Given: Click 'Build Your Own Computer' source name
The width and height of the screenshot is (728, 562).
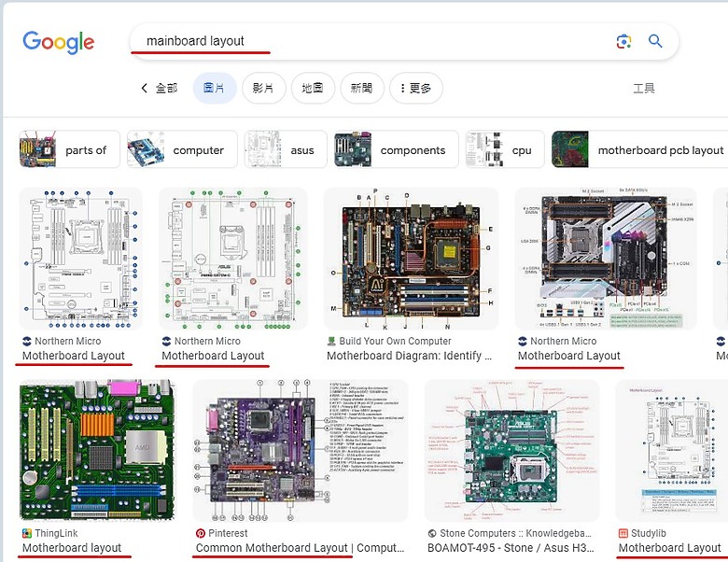Looking at the screenshot, I should tap(395, 341).
